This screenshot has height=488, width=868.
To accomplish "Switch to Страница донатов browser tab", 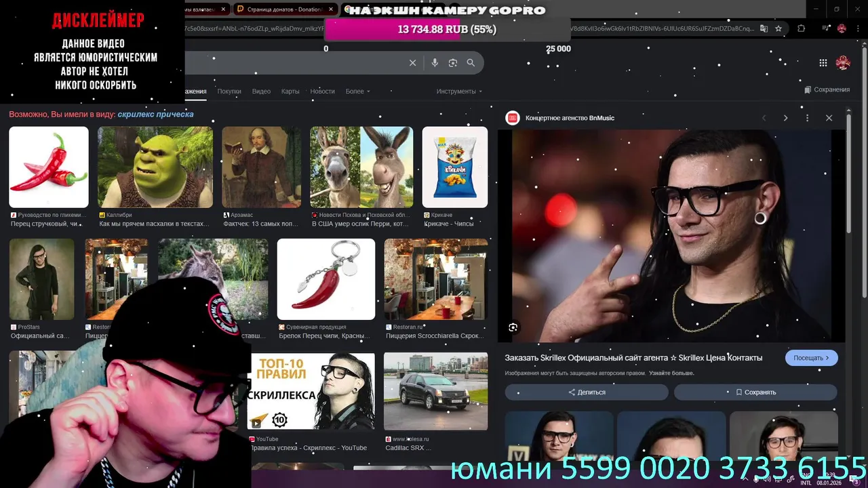I will click(285, 9).
